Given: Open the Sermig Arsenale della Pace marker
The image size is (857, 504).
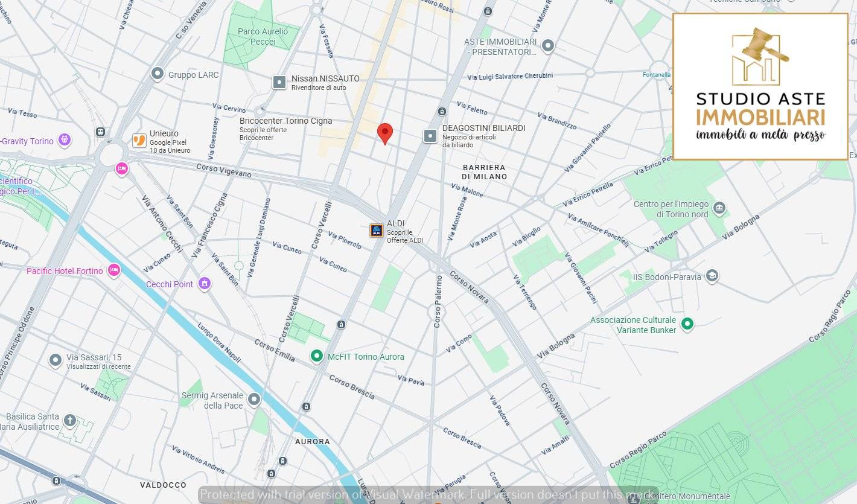Looking at the screenshot, I should tap(255, 399).
